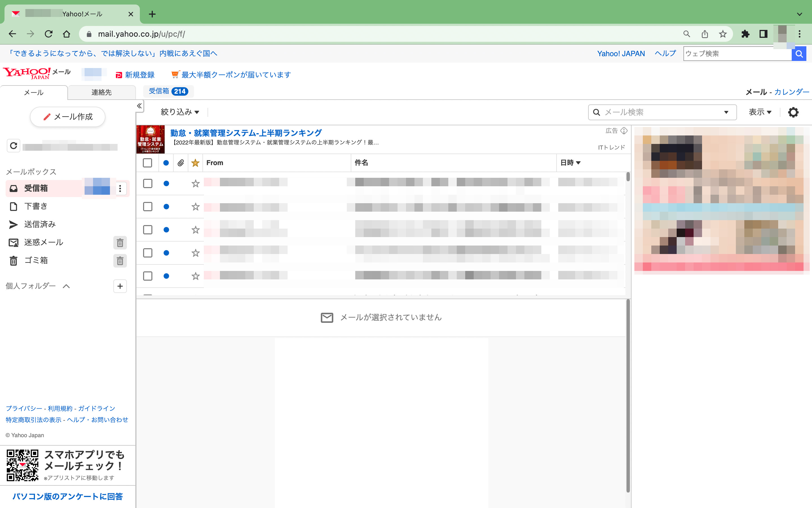Open the 絞り込み filter dropdown
Image resolution: width=812 pixels, height=508 pixels.
180,112
